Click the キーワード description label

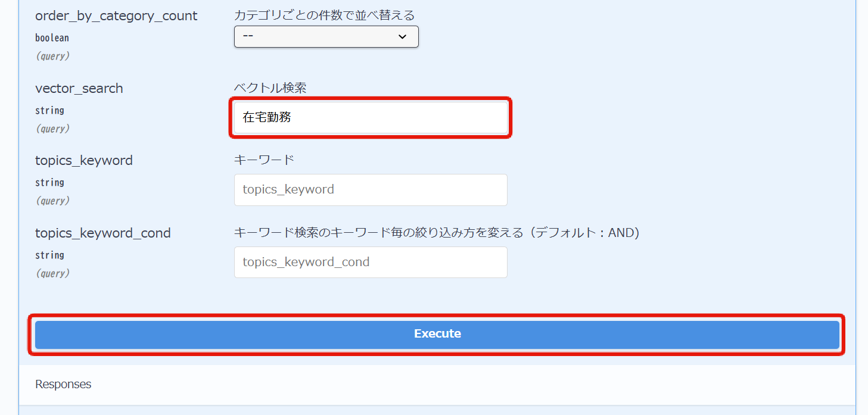click(264, 158)
